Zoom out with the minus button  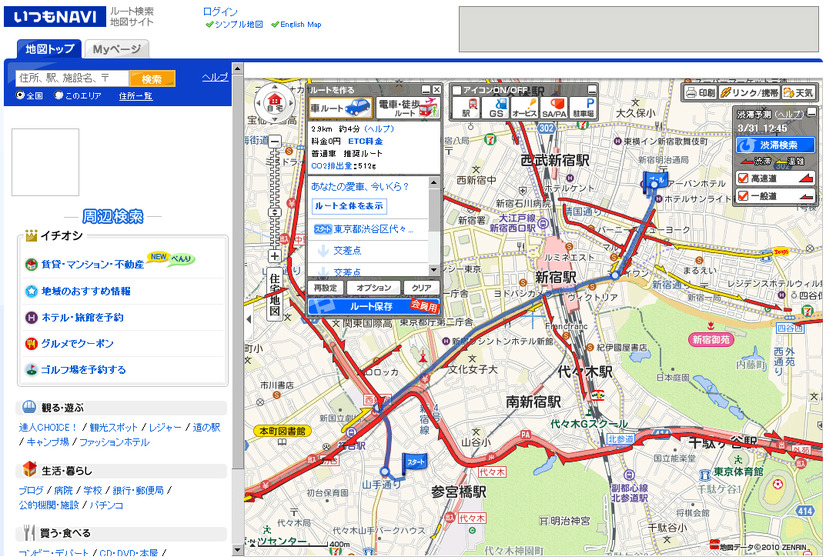point(274,142)
